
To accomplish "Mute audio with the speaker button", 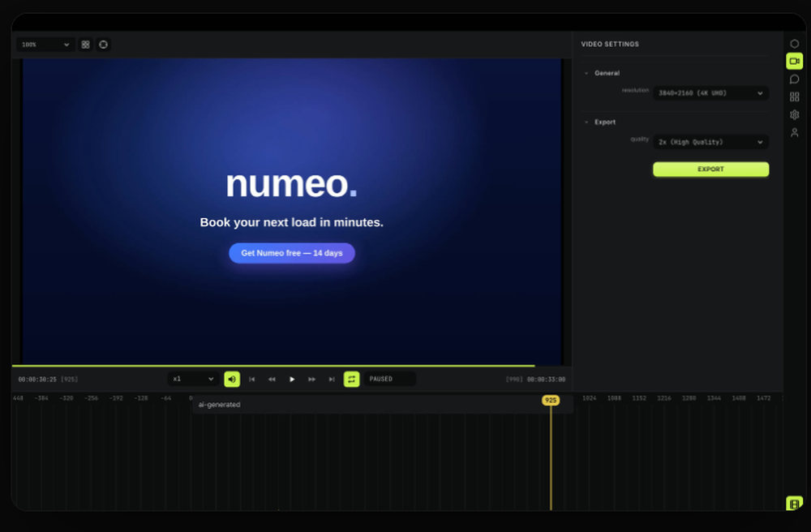I will (x=232, y=379).
